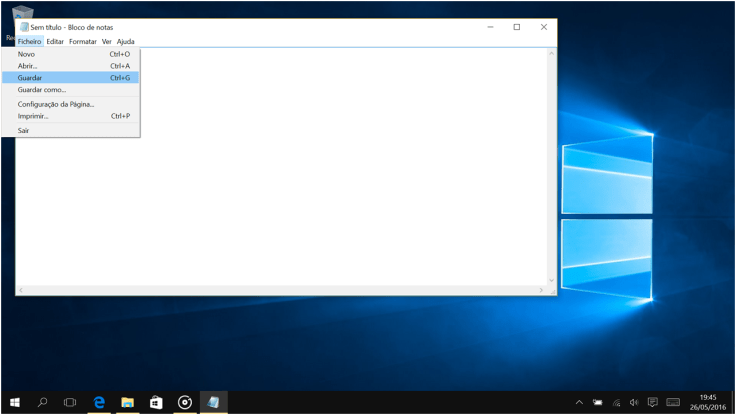This screenshot has width=736, height=415.
Task: Open the taskbar search icon
Action: click(42, 402)
